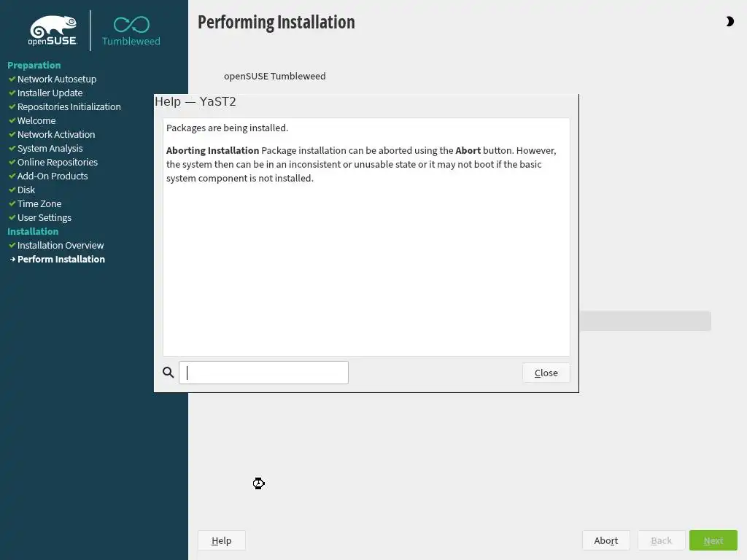The height and width of the screenshot is (560, 747).
Task: Focus the help search input field
Action: coord(263,373)
